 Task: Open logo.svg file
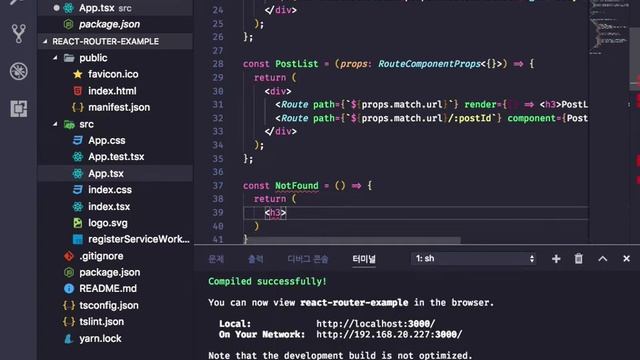108,223
